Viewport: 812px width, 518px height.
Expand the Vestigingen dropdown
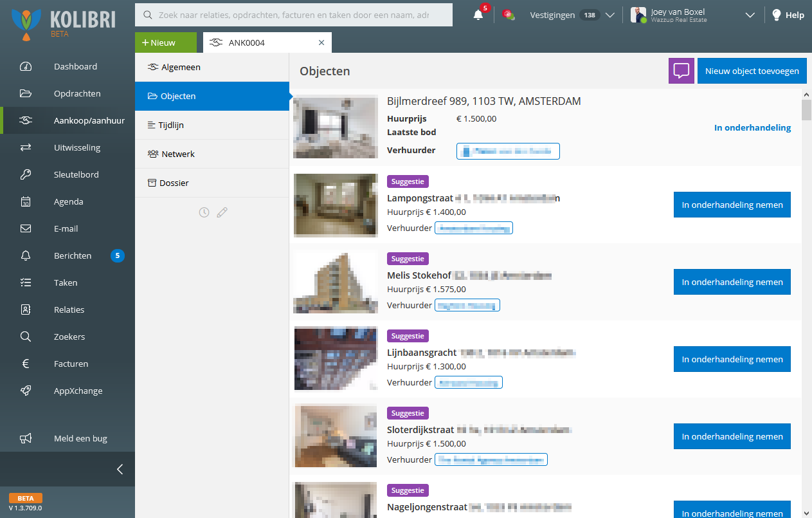coord(610,15)
